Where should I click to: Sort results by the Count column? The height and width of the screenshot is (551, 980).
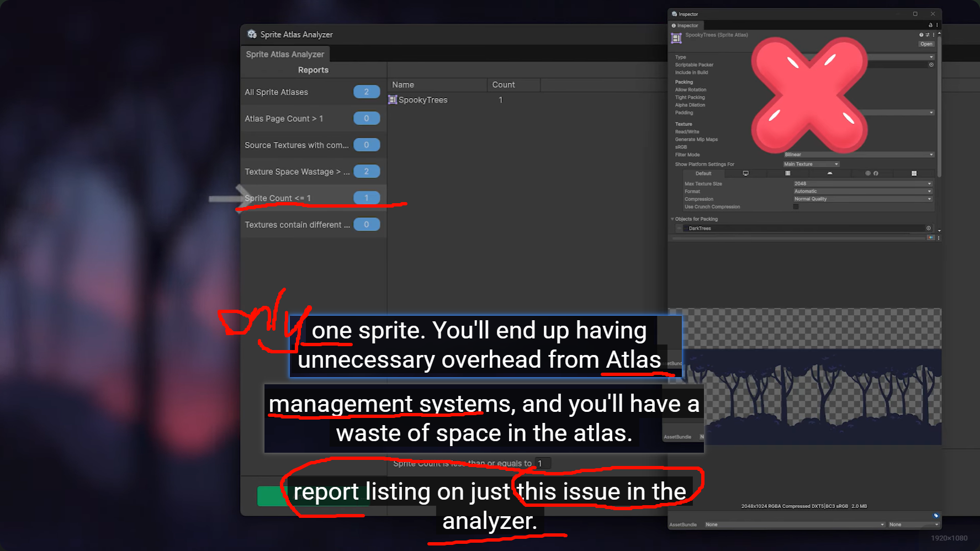(x=514, y=84)
